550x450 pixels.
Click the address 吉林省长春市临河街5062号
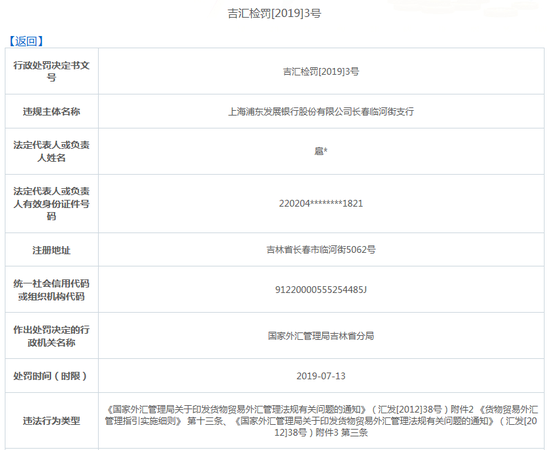[321, 250]
